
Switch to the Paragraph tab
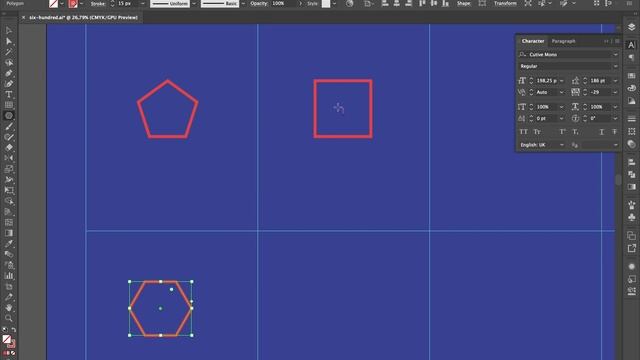563,41
